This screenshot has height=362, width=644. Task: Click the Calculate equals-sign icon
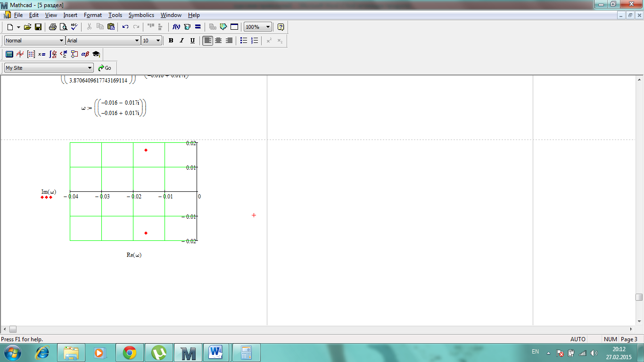[x=198, y=27]
